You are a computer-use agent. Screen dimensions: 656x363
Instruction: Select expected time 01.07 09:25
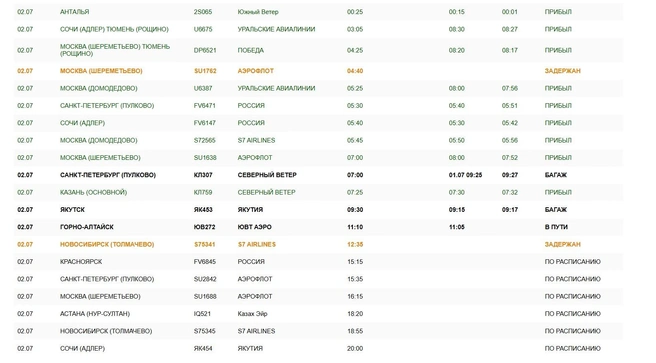(465, 175)
